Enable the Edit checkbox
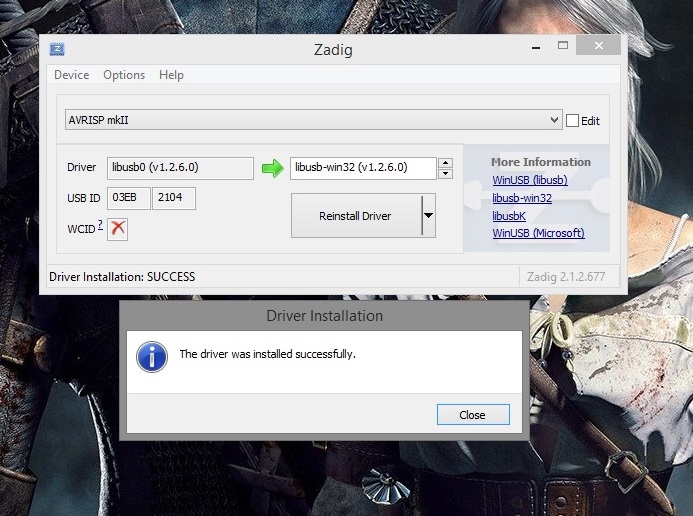This screenshot has width=693, height=516. point(572,121)
